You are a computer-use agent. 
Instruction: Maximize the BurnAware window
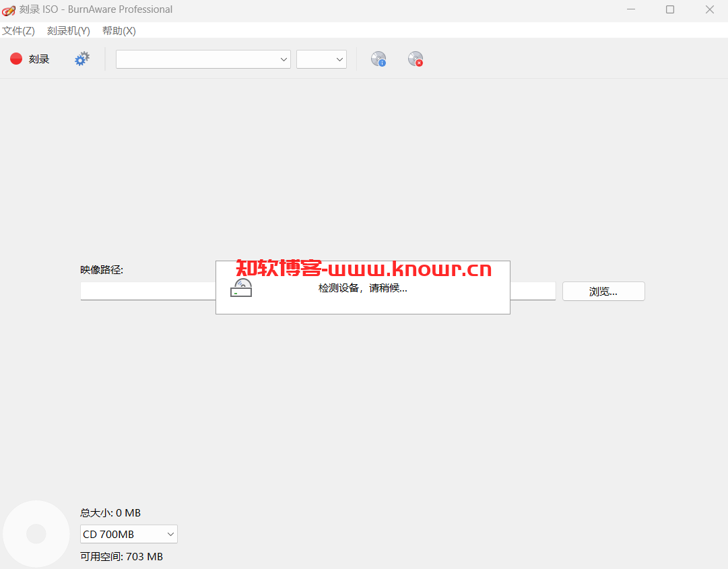670,9
